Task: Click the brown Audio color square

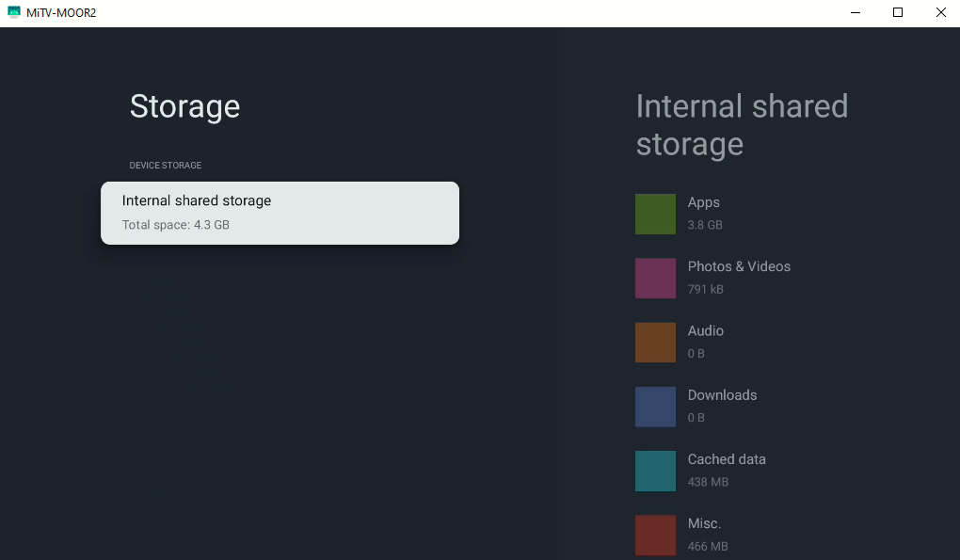Action: pos(655,343)
